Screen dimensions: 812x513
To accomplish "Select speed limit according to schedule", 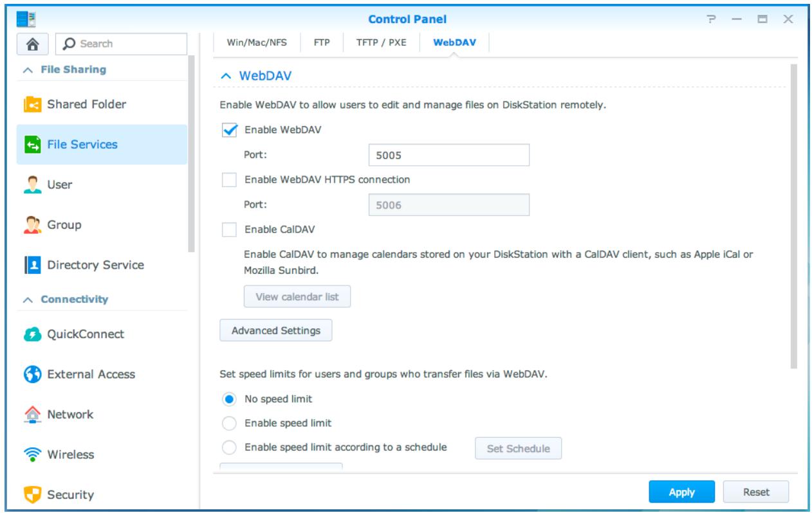I will (228, 447).
